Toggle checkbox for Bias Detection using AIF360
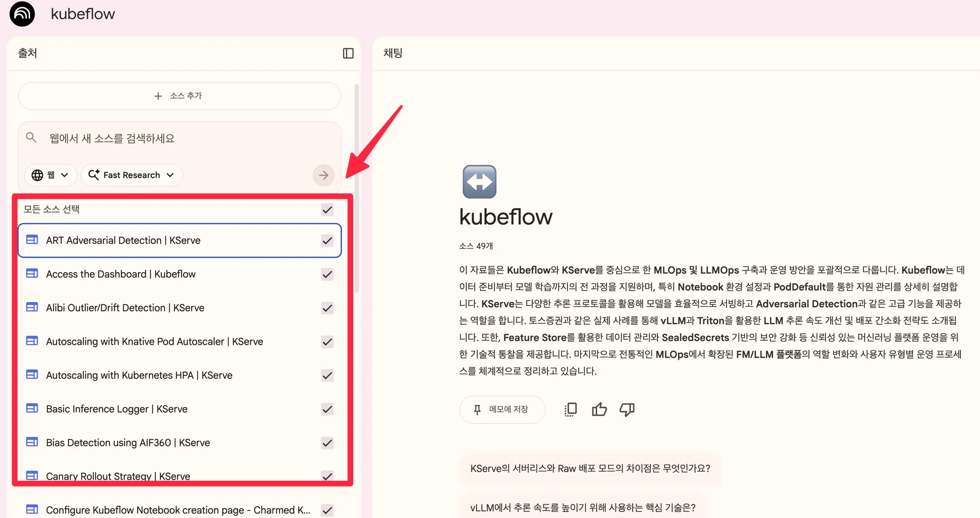This screenshot has height=518, width=980. [x=327, y=442]
